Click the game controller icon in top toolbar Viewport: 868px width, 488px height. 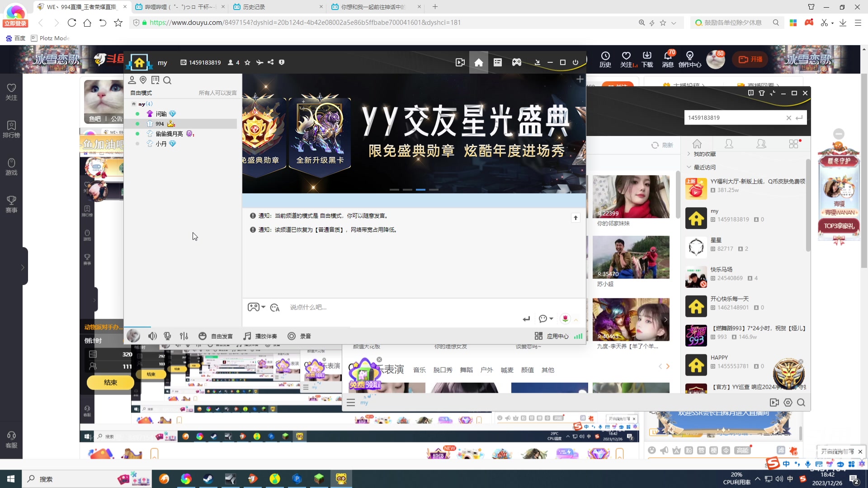(x=517, y=62)
